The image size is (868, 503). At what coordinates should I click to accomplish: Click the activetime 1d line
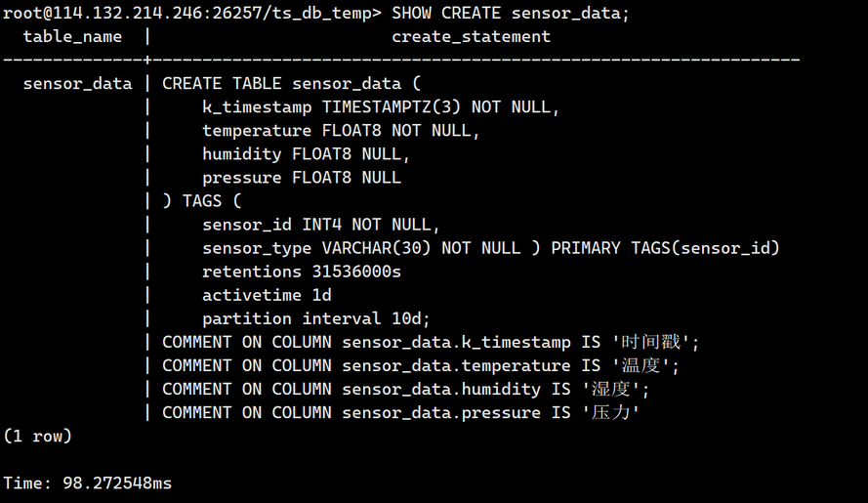tap(267, 295)
